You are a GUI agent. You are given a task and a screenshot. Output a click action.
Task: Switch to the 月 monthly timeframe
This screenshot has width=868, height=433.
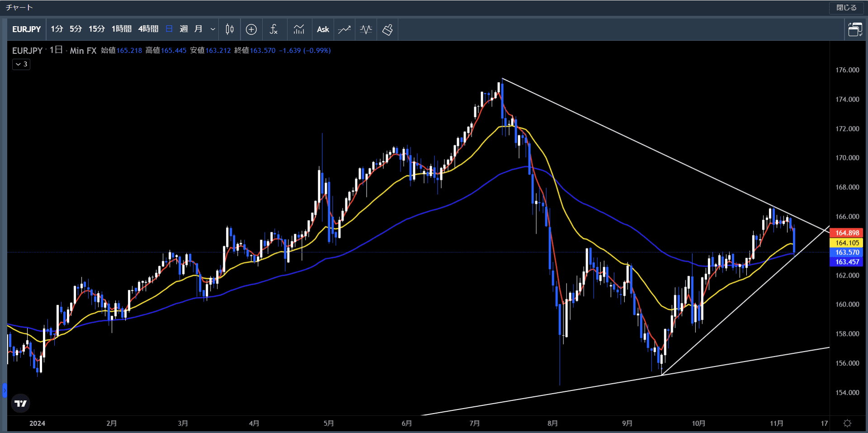(x=198, y=29)
